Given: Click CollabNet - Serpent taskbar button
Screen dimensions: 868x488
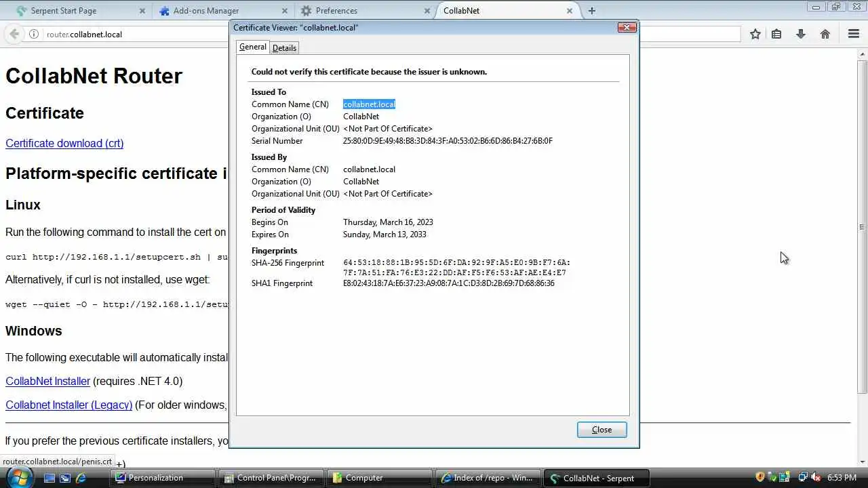Looking at the screenshot, I should click(x=596, y=478).
